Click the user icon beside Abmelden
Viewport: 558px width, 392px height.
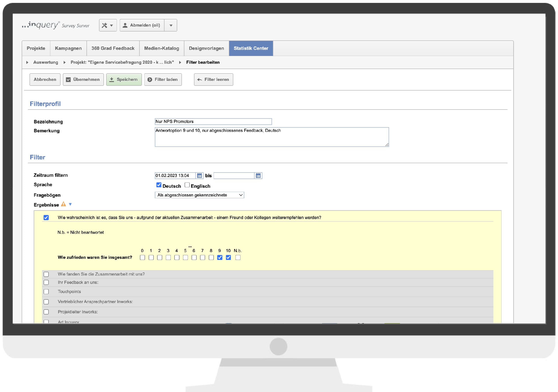(125, 25)
